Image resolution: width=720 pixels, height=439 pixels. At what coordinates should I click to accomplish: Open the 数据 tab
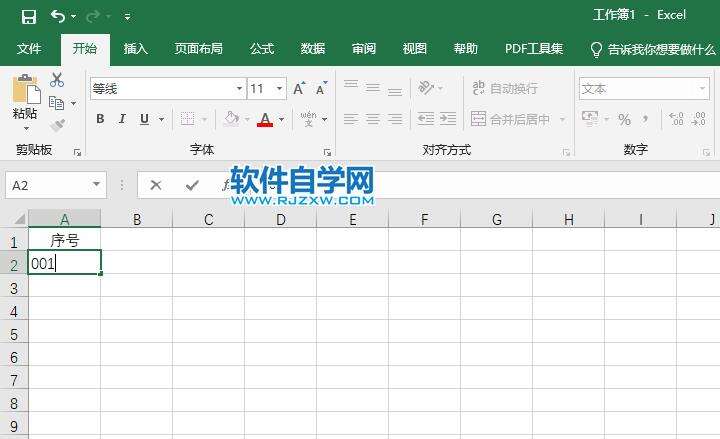click(x=313, y=49)
